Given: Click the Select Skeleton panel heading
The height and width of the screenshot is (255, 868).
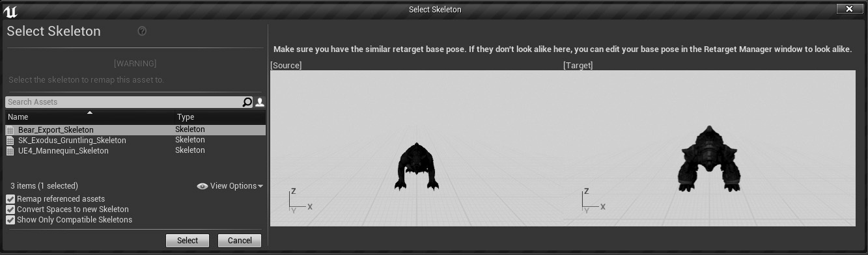Looking at the screenshot, I should (x=54, y=31).
